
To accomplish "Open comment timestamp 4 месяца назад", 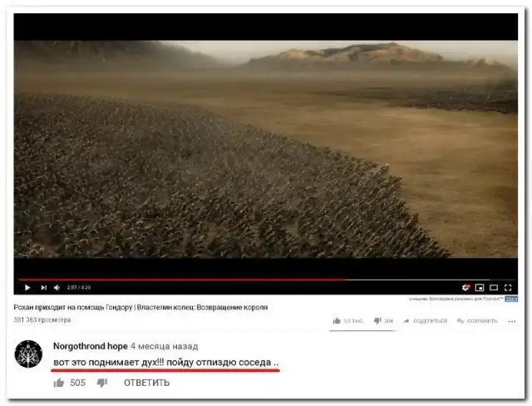I will coord(165,346).
